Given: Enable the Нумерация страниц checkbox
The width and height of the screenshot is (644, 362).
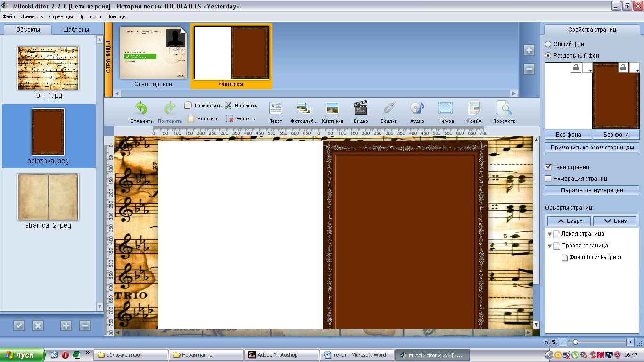Looking at the screenshot, I should 548,178.
